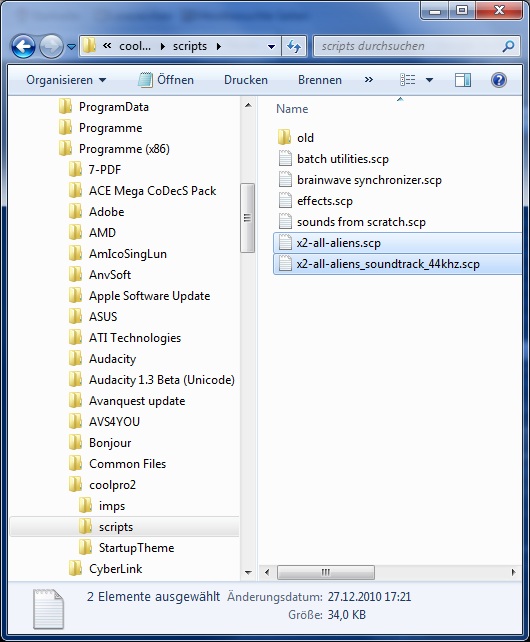Select the effects.scp file icon
Viewport: 530px width, 642px height.
285,201
